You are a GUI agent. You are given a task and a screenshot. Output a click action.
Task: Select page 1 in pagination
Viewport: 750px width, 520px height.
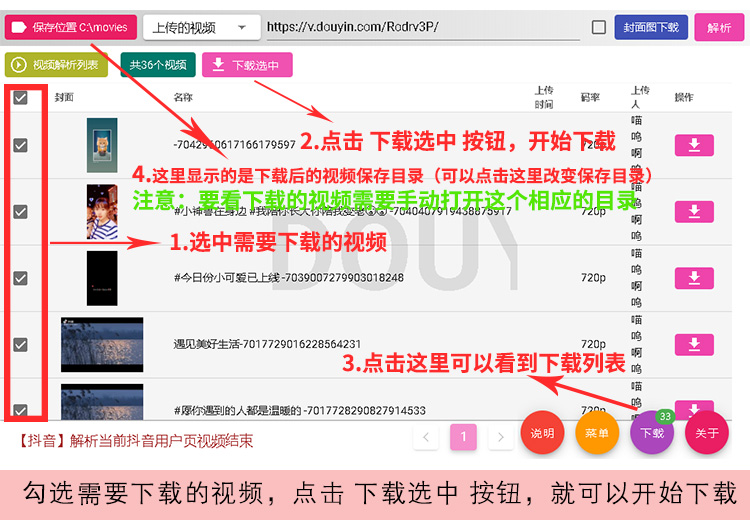click(x=463, y=437)
